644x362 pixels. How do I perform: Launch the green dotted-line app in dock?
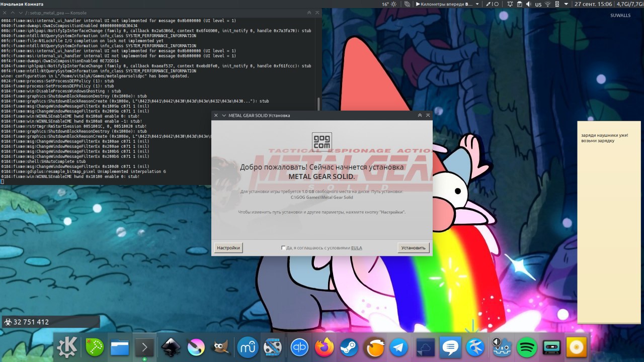tap(94, 347)
